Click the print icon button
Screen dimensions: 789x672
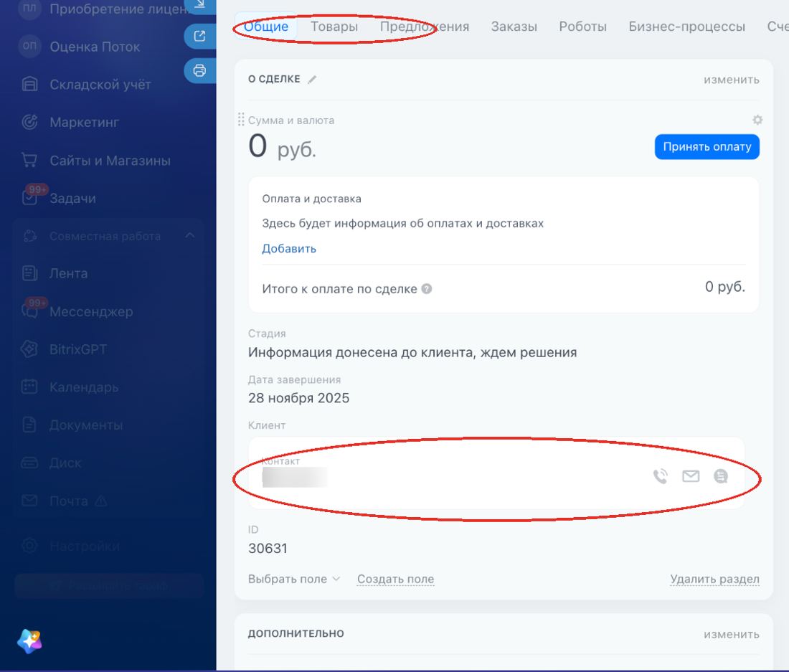[200, 70]
